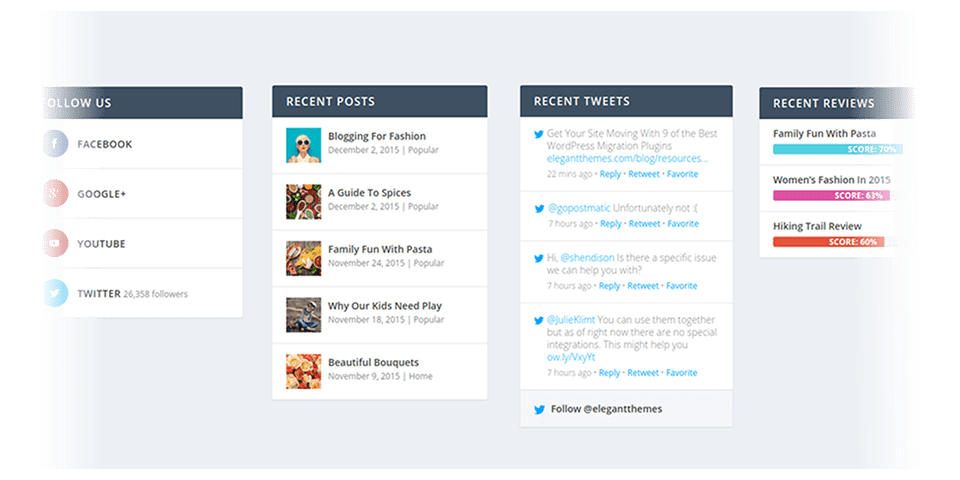Open the Family Fun With Pasta post title

380,249
